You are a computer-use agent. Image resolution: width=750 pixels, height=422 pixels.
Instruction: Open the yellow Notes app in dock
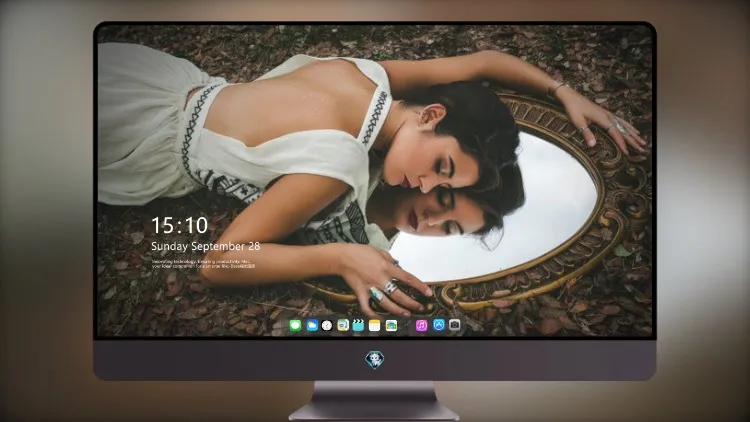click(375, 326)
